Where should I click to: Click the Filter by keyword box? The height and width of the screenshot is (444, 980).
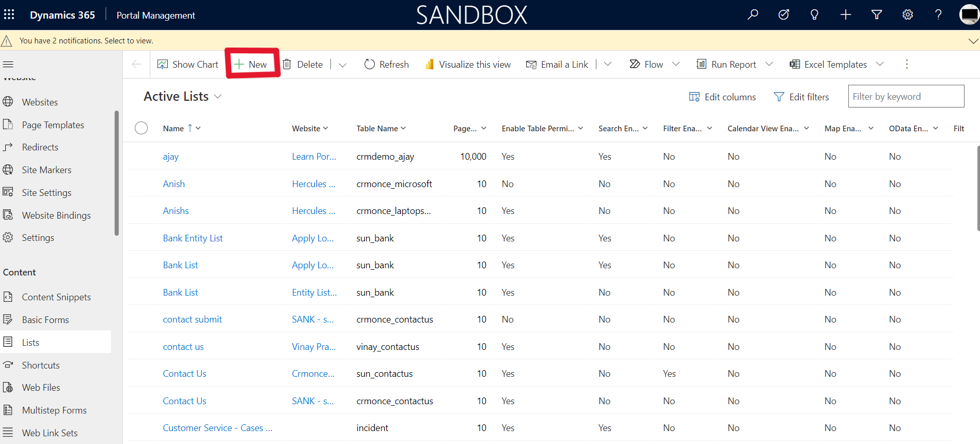[906, 96]
